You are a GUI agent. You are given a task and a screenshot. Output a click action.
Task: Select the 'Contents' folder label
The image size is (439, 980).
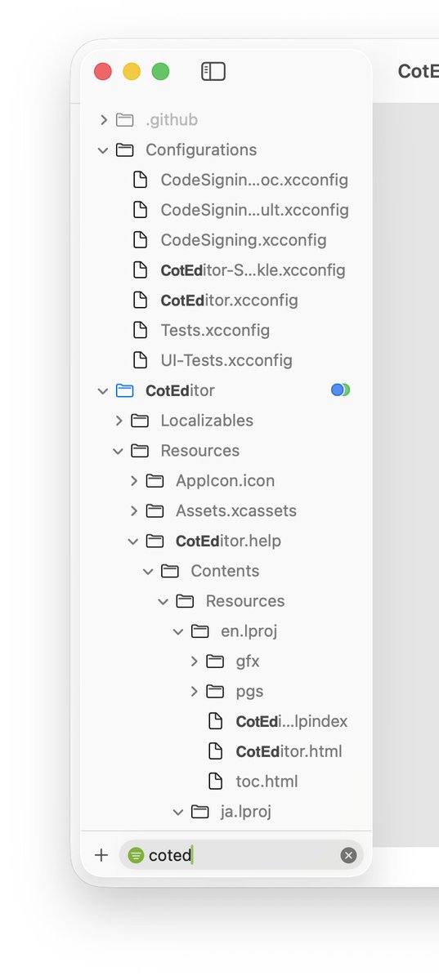pyautogui.click(x=225, y=572)
